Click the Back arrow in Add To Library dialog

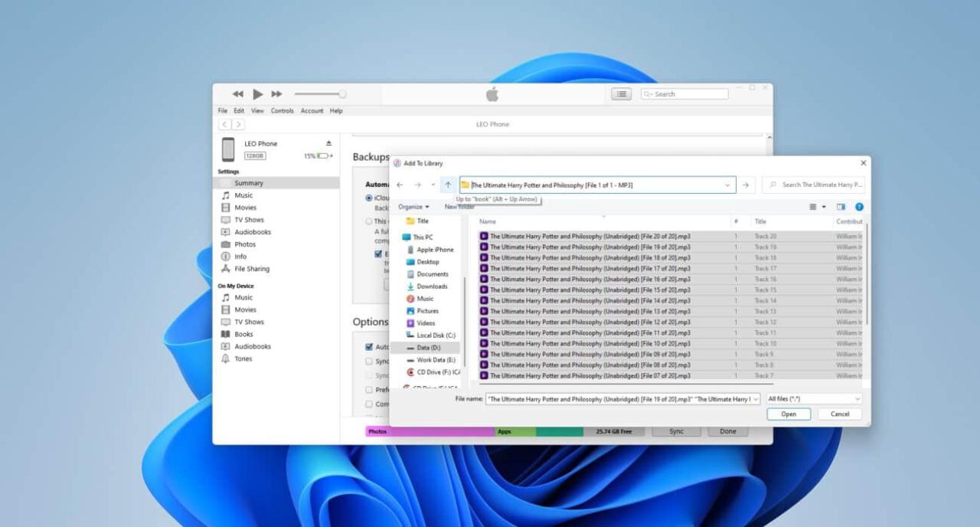coord(399,185)
